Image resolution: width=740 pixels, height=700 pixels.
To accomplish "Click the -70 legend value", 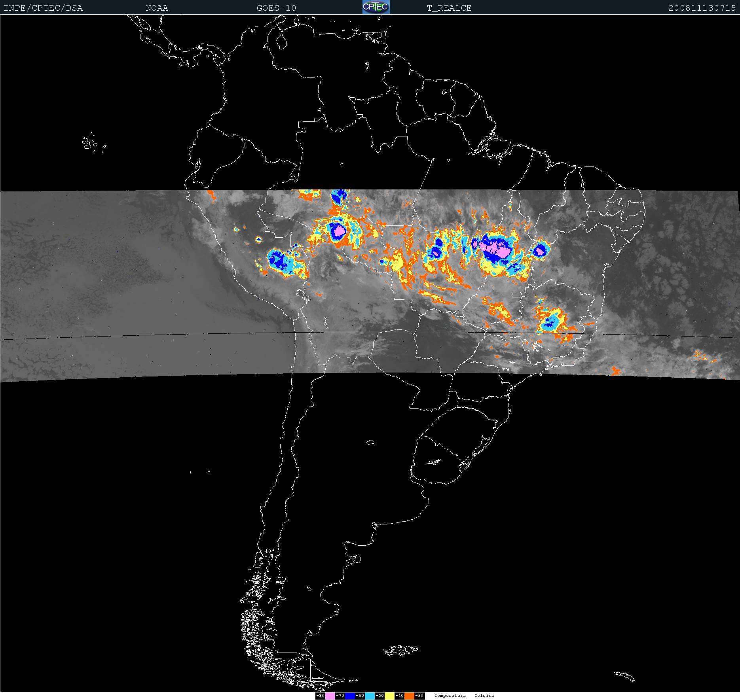I will click(340, 696).
